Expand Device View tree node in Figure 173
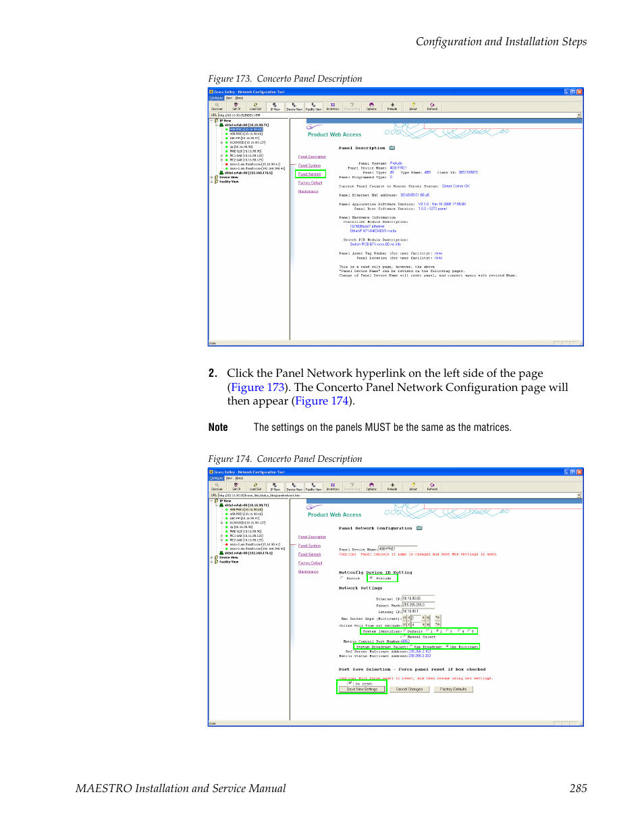644x834 pixels. [x=212, y=177]
